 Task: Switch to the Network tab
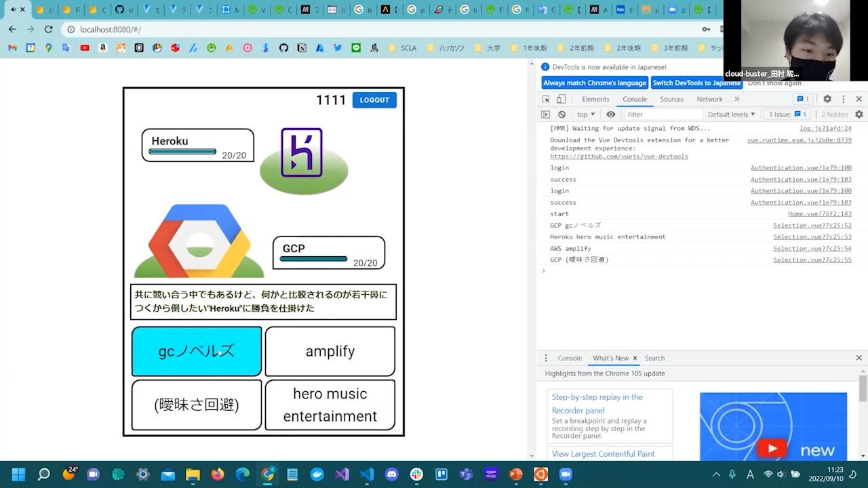pos(709,99)
